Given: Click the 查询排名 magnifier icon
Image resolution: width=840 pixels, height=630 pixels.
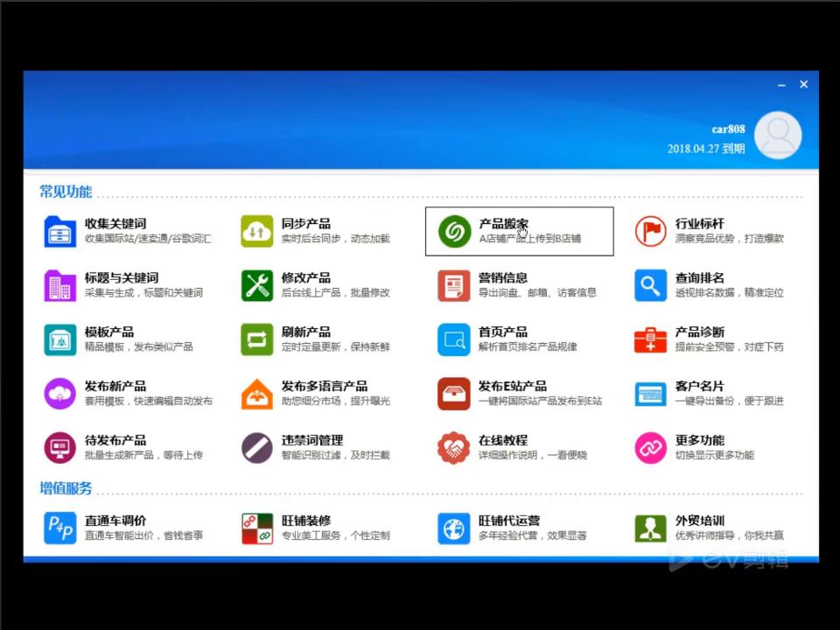Looking at the screenshot, I should point(650,285).
